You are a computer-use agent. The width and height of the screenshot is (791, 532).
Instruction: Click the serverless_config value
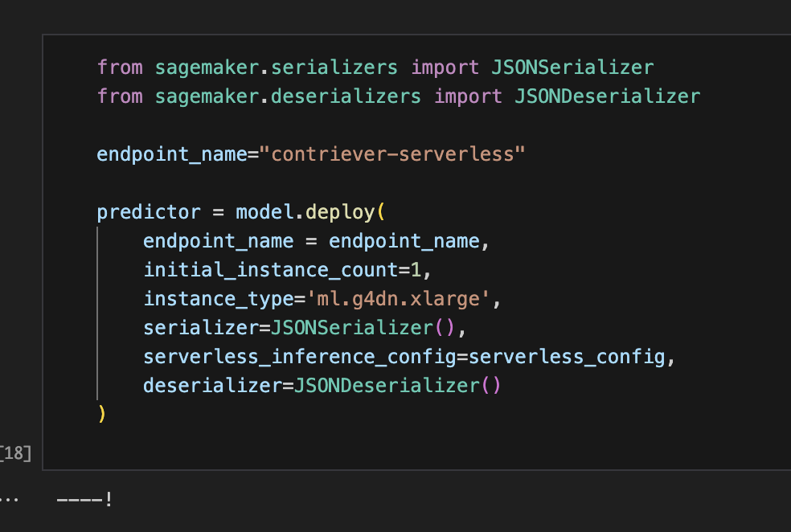click(x=567, y=357)
